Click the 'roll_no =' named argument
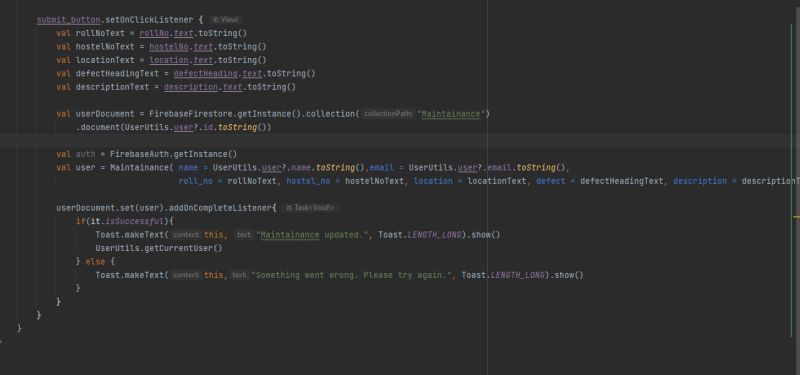 click(x=201, y=181)
